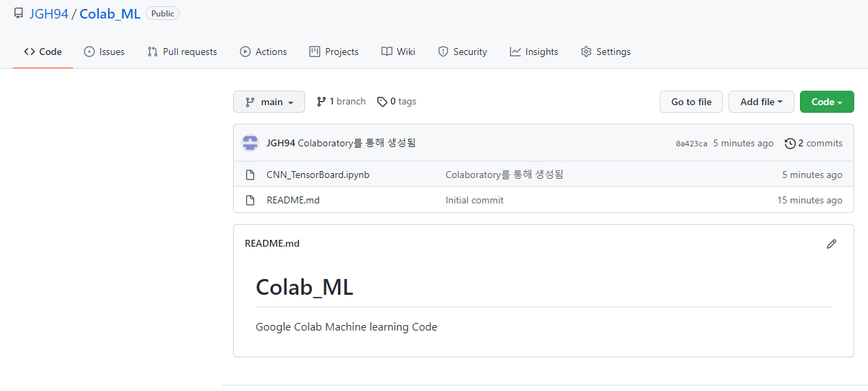View the 1 branch link
The width and height of the screenshot is (868, 391).
tap(341, 101)
